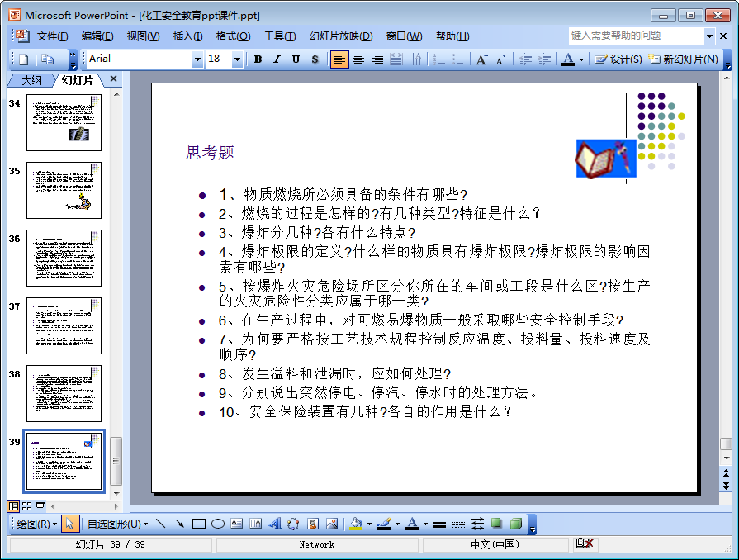Image resolution: width=739 pixels, height=560 pixels.
Task: Switch to slide sorter view
Action: pyautogui.click(x=27, y=506)
